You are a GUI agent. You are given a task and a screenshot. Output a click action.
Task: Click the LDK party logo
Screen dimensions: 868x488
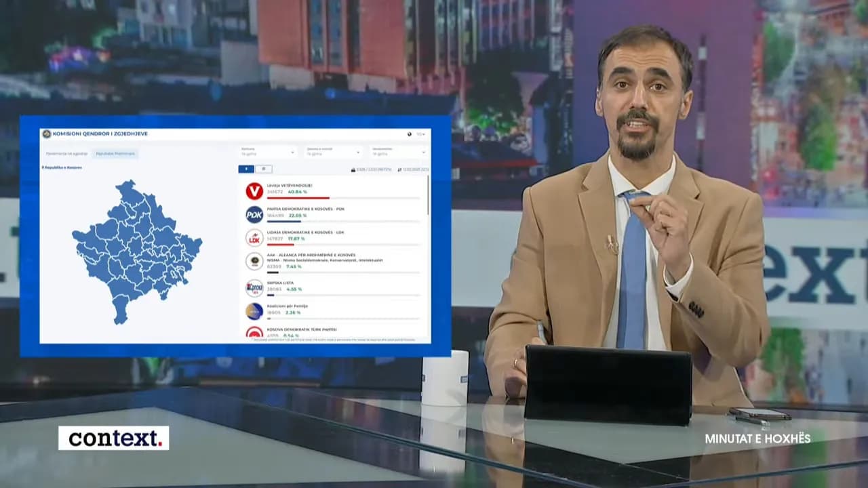point(254,238)
